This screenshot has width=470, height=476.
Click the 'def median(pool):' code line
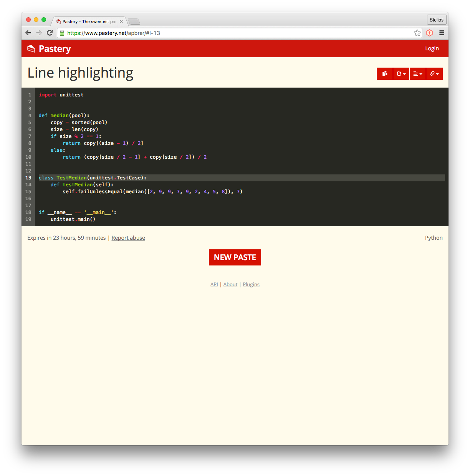(x=64, y=116)
